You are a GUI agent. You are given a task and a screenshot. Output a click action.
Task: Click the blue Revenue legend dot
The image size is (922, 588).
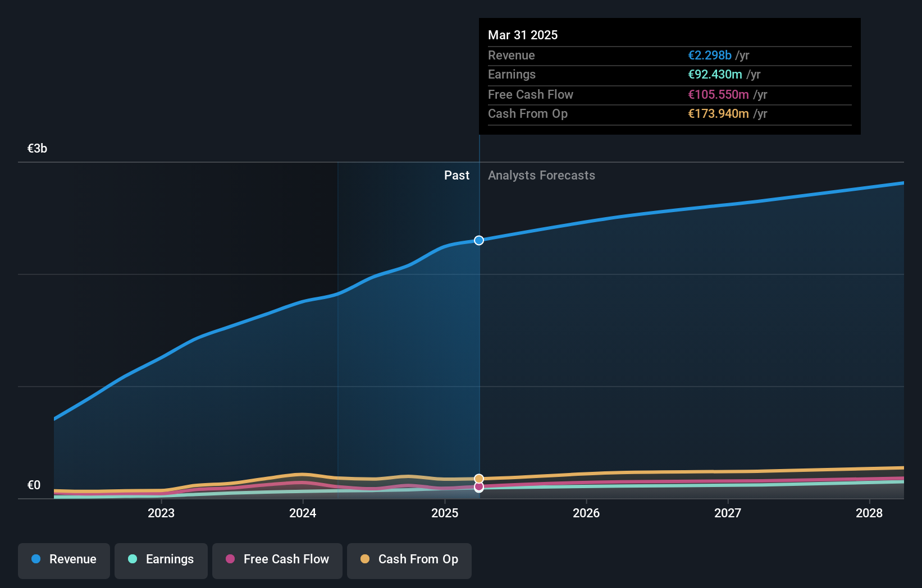(36, 559)
